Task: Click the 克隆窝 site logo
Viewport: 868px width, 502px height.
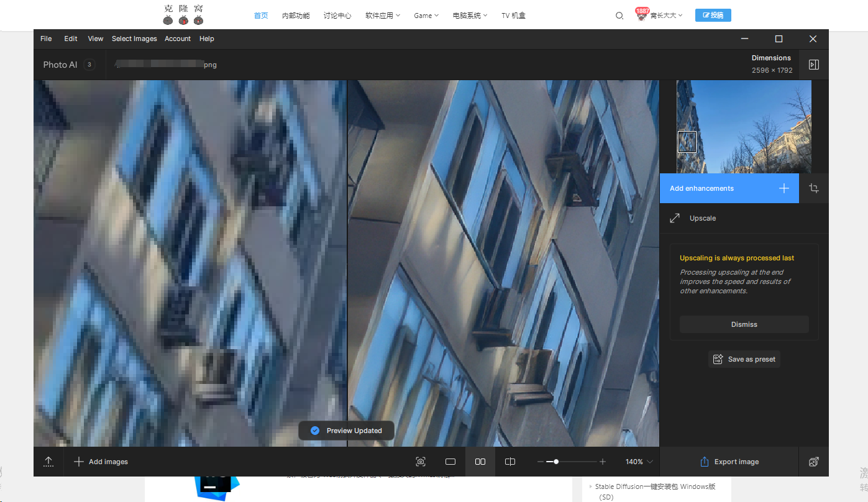Action: click(x=183, y=15)
